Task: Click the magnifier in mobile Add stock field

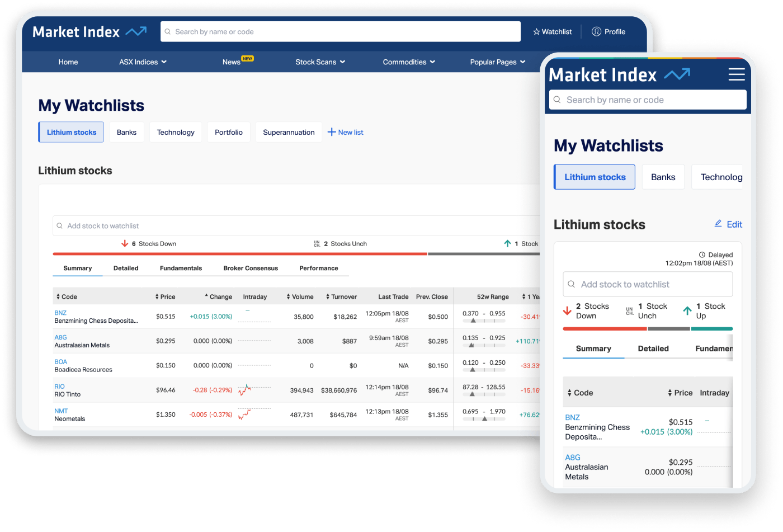Action: (571, 284)
